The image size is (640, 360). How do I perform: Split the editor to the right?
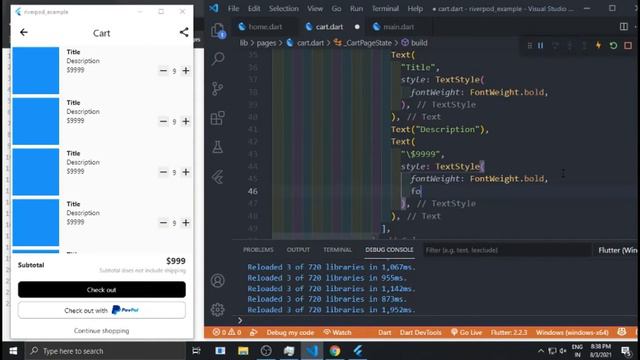point(624,27)
